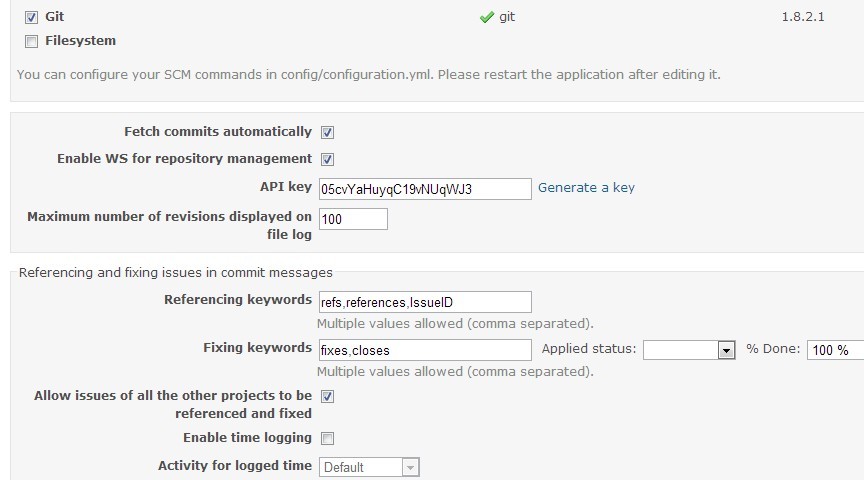Click the git command name text
The image size is (864, 480).
(507, 17)
